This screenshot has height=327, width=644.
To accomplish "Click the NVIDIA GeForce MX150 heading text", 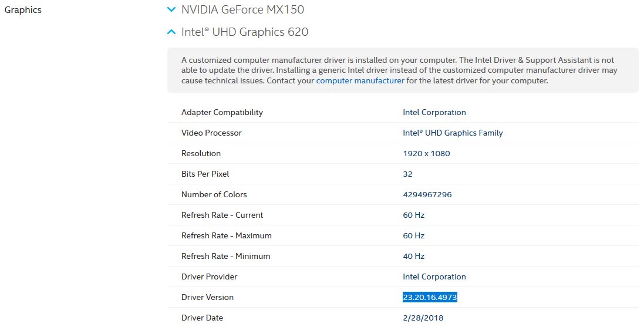I will [242, 10].
